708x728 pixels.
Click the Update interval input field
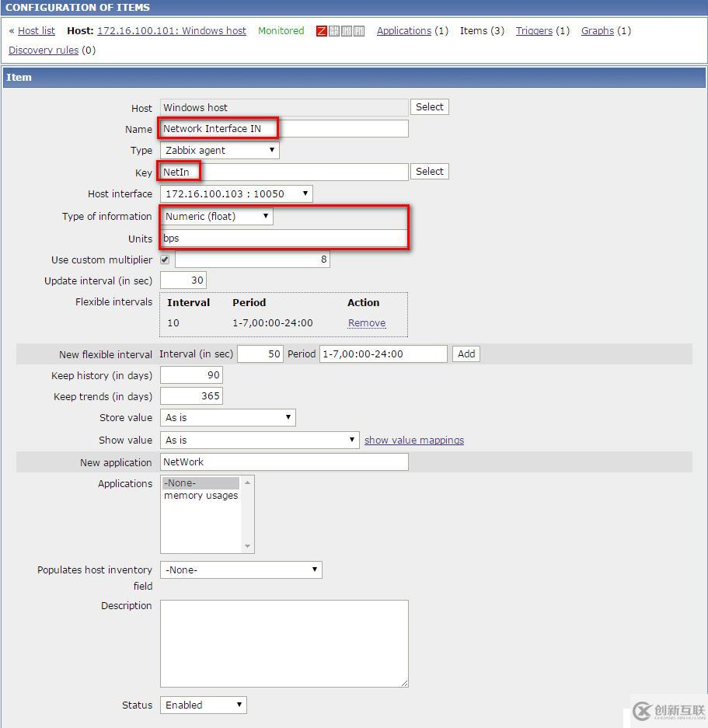tap(183, 280)
